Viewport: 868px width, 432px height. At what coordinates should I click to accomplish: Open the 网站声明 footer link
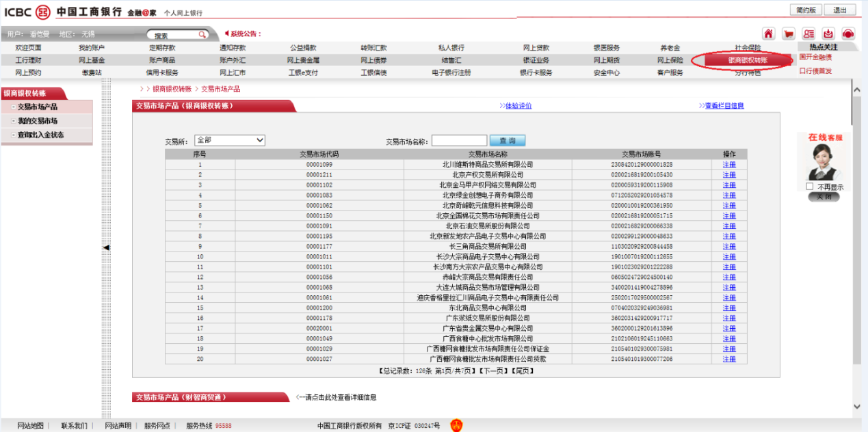pos(118,426)
